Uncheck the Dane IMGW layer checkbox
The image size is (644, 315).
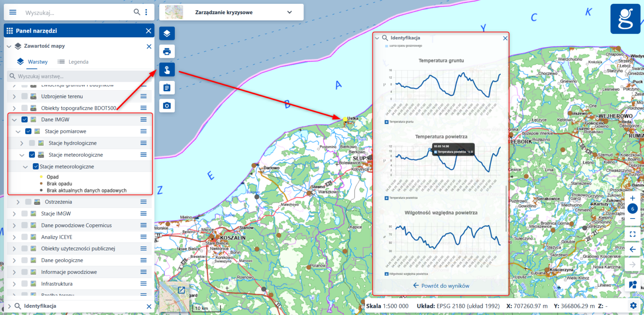(x=25, y=120)
